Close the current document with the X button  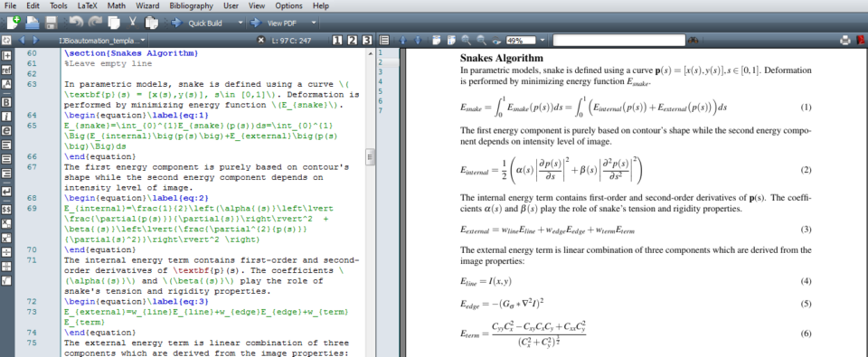click(x=262, y=41)
